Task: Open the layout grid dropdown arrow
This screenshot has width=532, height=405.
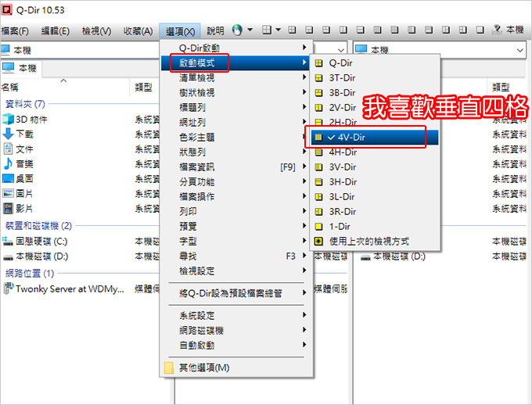Action: [279, 30]
